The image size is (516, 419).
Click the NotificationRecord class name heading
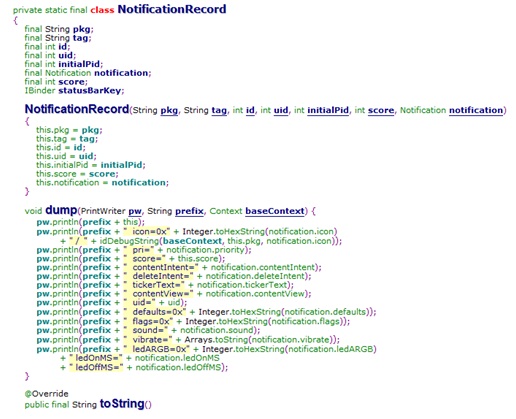pos(172,9)
